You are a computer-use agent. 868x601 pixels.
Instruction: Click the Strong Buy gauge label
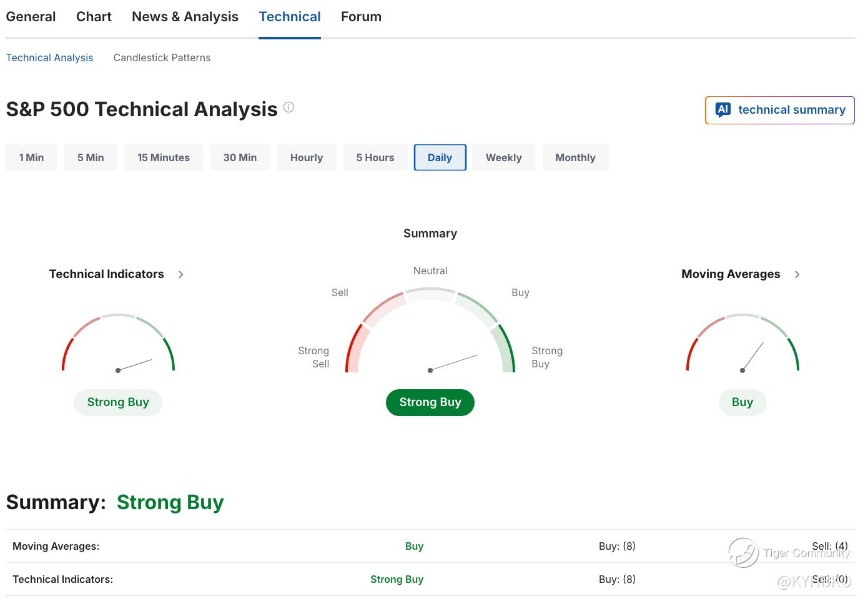click(547, 357)
